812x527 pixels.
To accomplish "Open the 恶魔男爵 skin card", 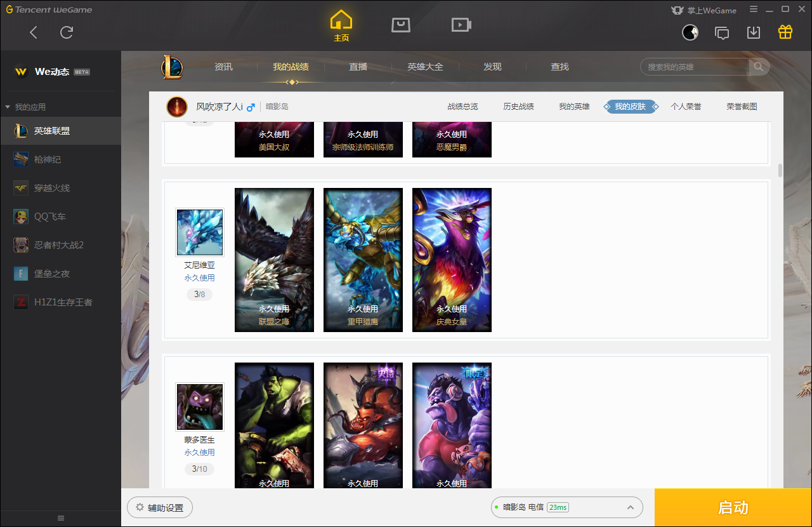I will [452, 139].
